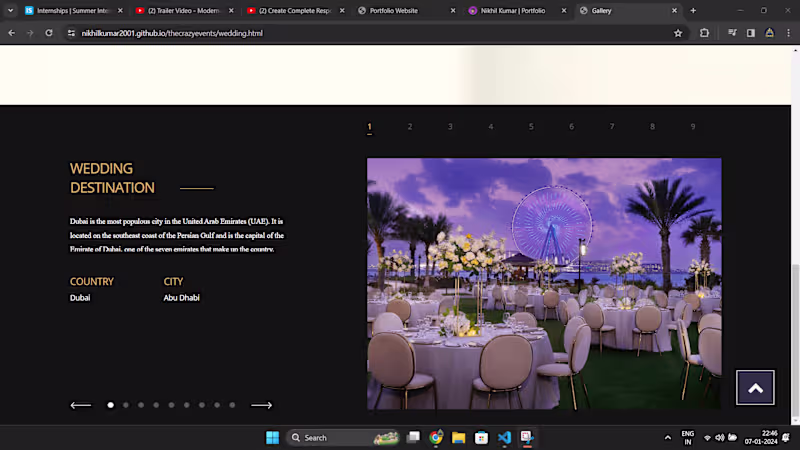The height and width of the screenshot is (450, 800).
Task: Click the scroll-to-top chevron button
Action: click(x=755, y=388)
